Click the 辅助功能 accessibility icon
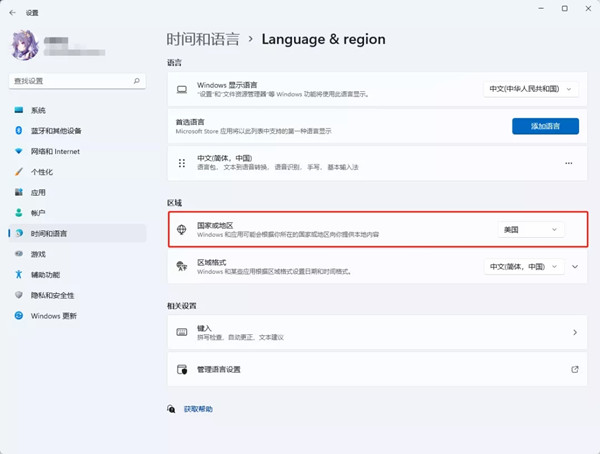Viewport: 600px width, 454px height. [18, 274]
